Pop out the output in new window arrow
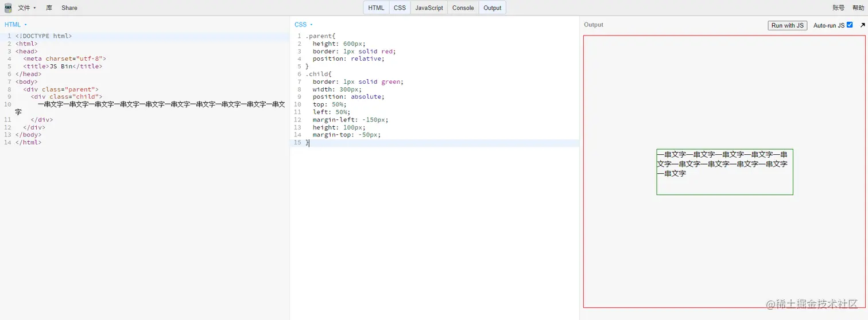Viewport: 868px width, 320px height. [862, 25]
